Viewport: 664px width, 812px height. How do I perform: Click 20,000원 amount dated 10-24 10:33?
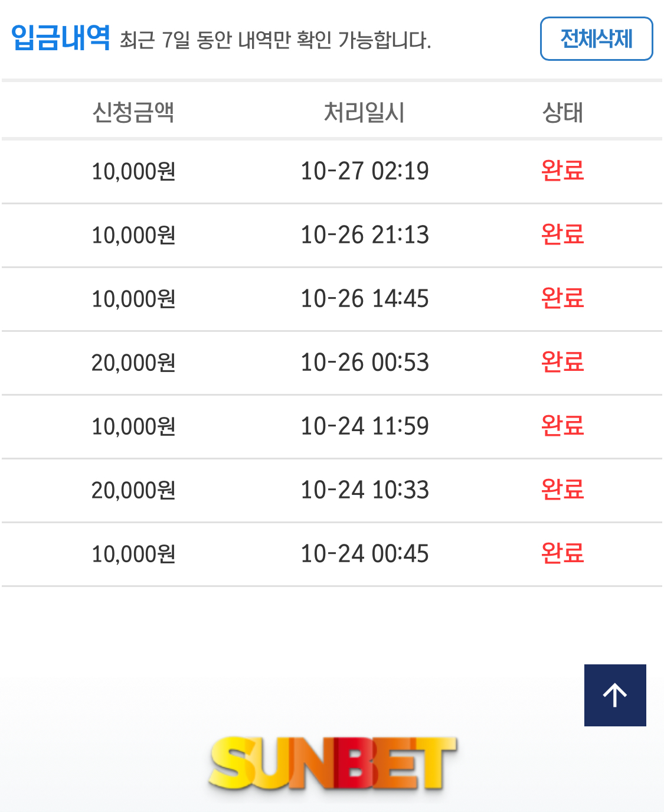133,491
